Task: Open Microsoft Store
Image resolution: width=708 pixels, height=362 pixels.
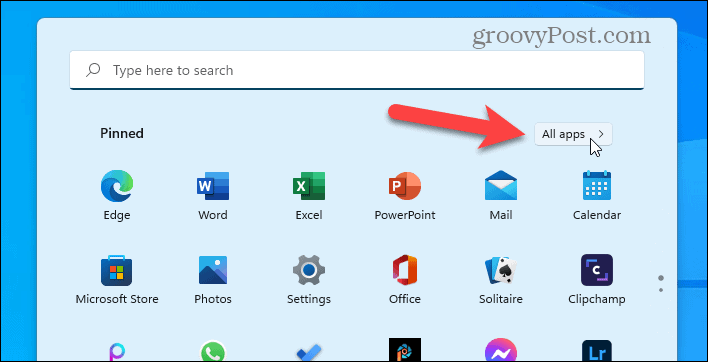Action: (116, 270)
